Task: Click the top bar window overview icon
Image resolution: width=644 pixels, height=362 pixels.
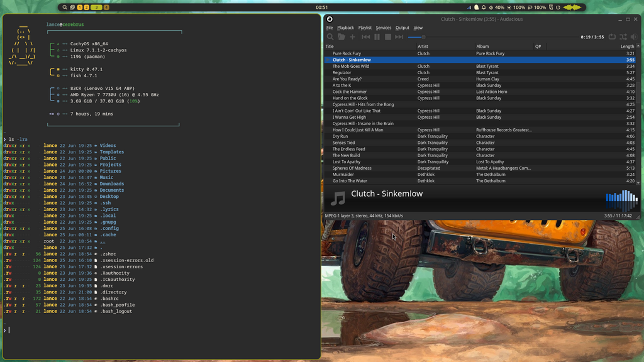Action: click(72, 8)
